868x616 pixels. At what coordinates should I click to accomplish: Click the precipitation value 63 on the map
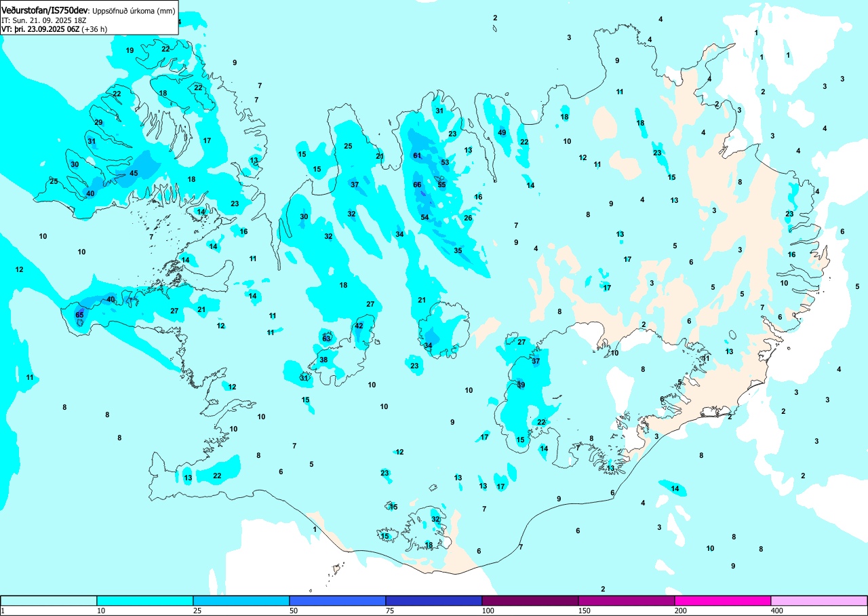coord(326,338)
